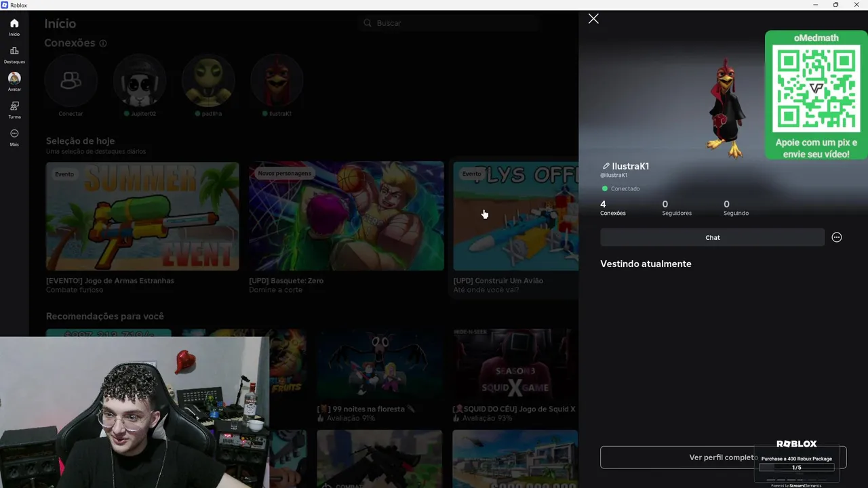Click the 'Seleção de hoje' heading
Image resolution: width=868 pixels, height=488 pixels.
tap(80, 141)
